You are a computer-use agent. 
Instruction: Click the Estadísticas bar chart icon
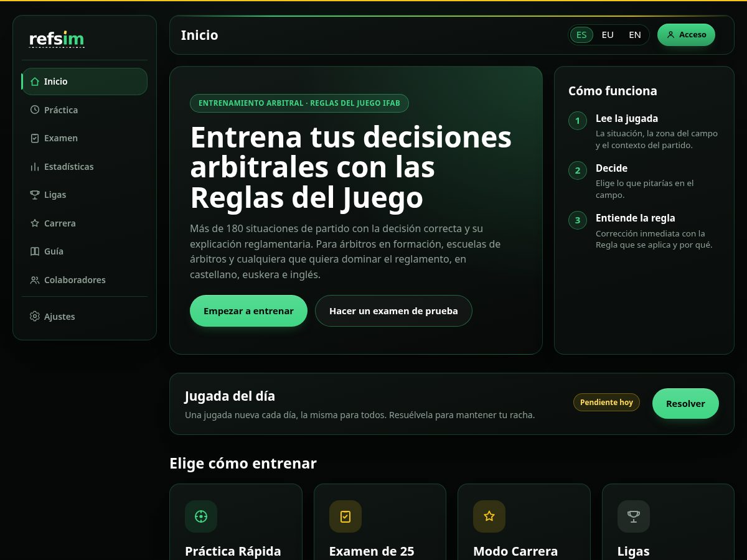pos(35,167)
